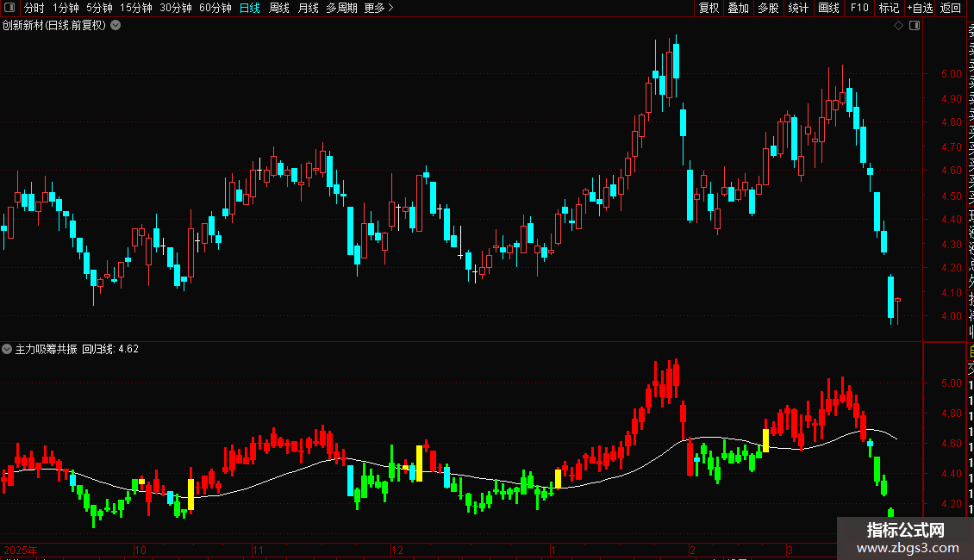Add stock via +自选
The width and height of the screenshot is (974, 560).
[x=920, y=8]
